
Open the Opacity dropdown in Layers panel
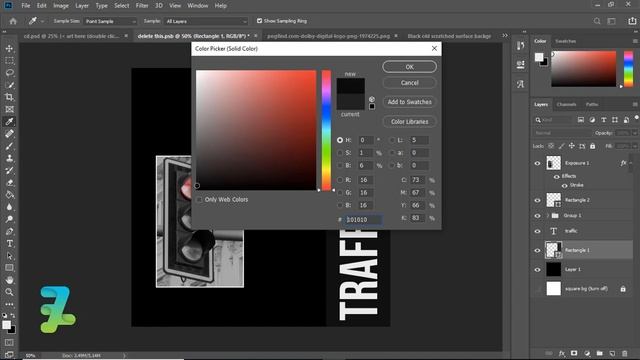634,133
